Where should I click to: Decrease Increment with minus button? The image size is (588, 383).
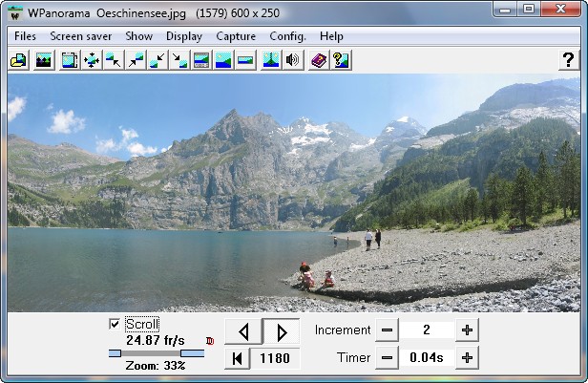(387, 330)
